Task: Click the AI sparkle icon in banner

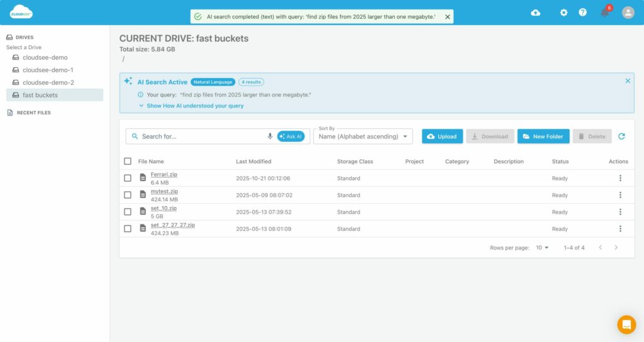Action: 128,81
